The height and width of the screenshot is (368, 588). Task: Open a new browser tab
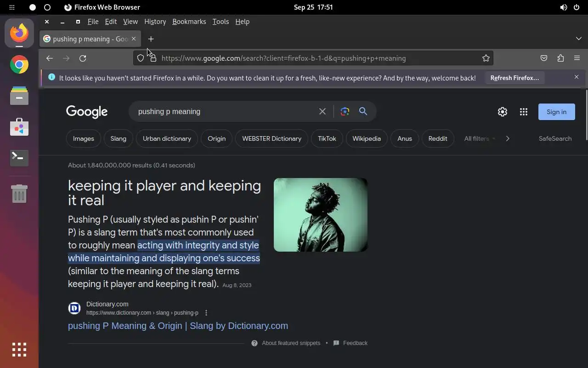(151, 39)
